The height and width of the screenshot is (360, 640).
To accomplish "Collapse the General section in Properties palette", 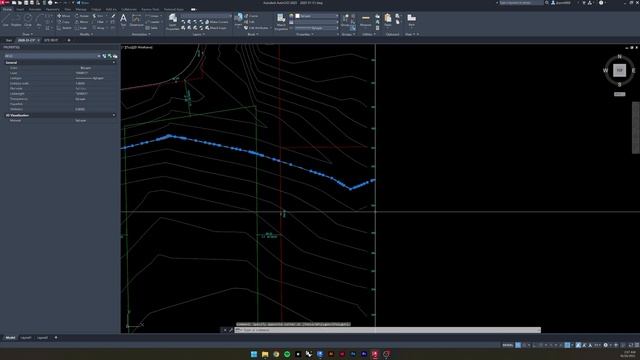I will pos(114,62).
